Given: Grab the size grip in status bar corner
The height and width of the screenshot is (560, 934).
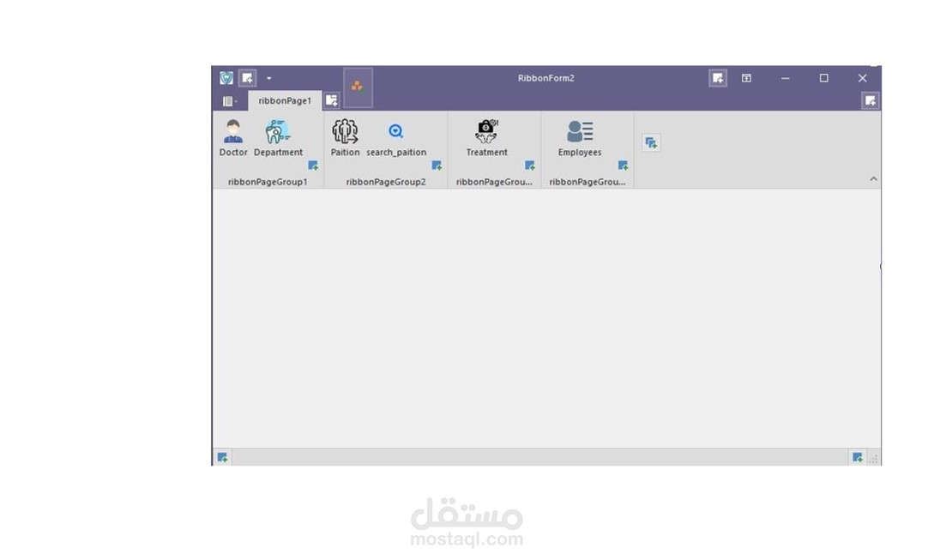Looking at the screenshot, I should point(874,459).
